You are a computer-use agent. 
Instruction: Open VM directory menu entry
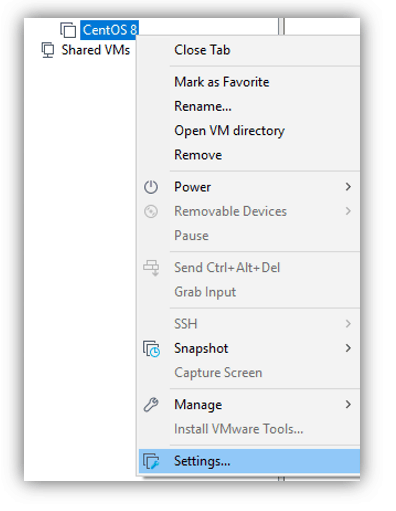pos(249,131)
